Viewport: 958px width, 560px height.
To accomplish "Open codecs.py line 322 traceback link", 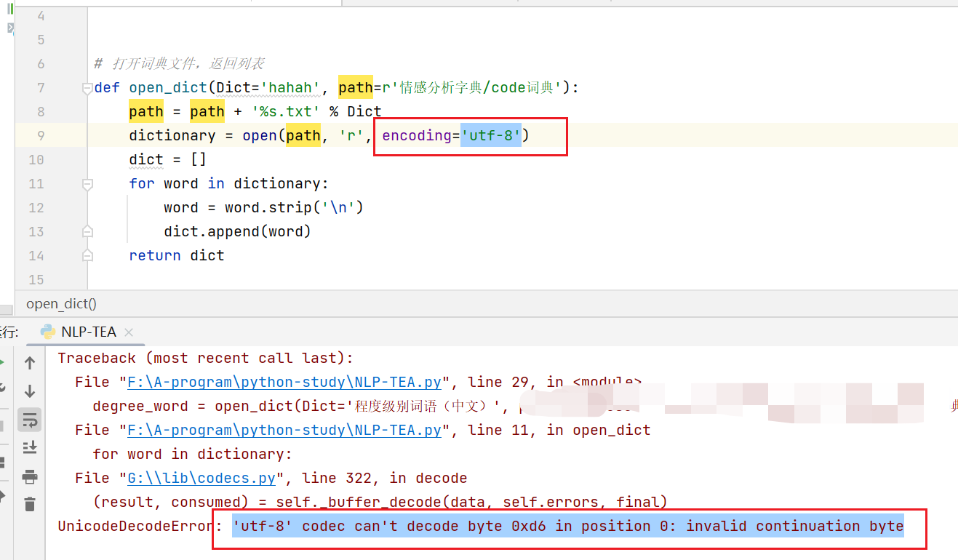I will click(x=201, y=477).
